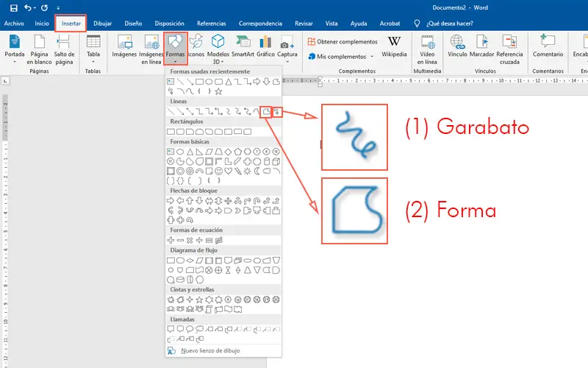The width and height of the screenshot is (588, 368).
Task: Select the cube shape in Formas básicas
Action: 276,162
